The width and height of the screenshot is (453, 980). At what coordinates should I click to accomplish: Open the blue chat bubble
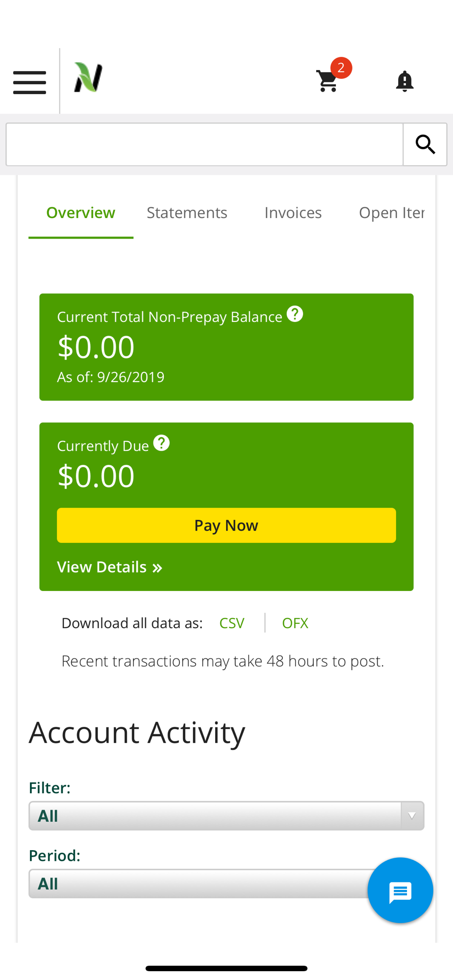pyautogui.click(x=400, y=890)
